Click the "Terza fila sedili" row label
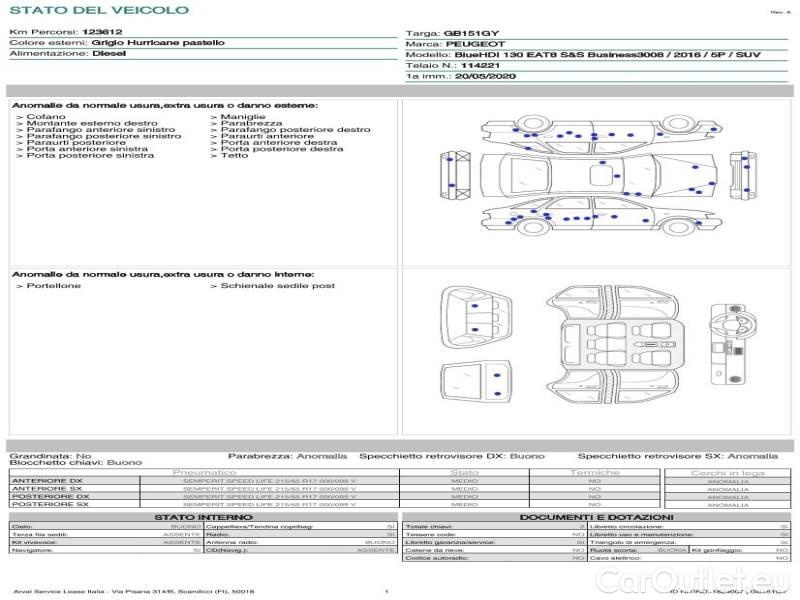This screenshot has width=800, height=600. tap(39, 535)
